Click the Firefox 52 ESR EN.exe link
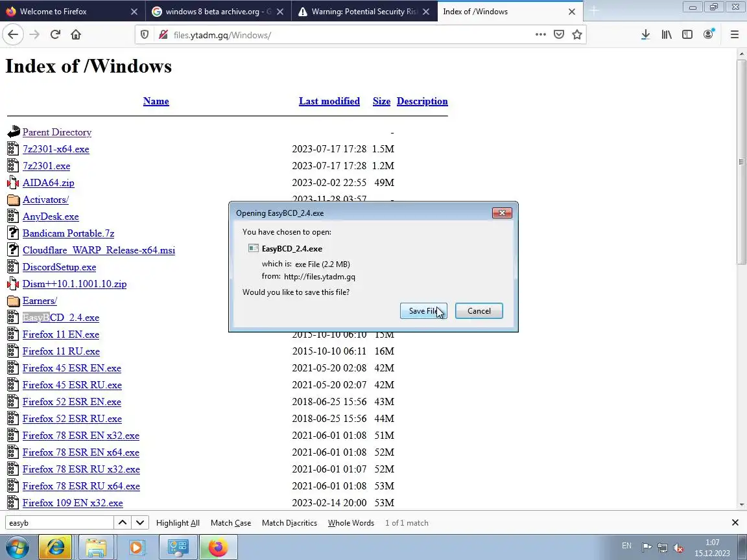Screen dimensions: 747x560 click(x=71, y=401)
